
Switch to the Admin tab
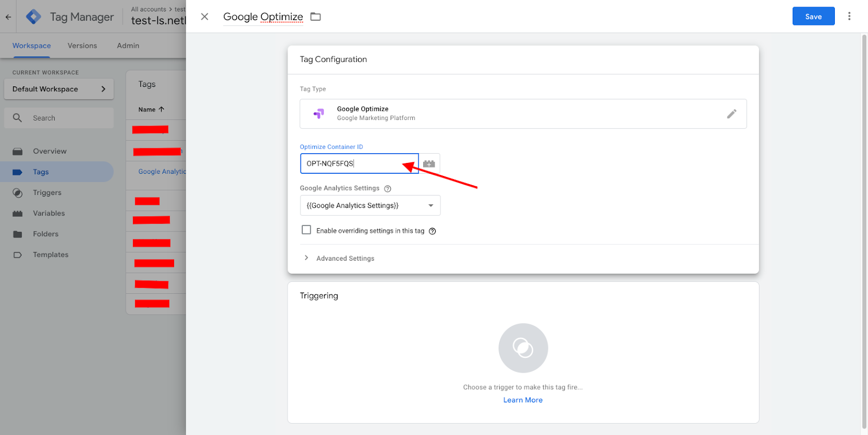click(x=128, y=46)
